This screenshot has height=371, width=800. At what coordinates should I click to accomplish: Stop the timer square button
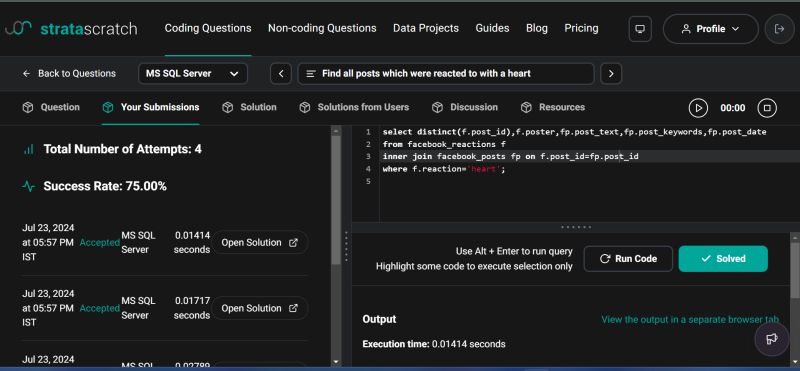pyautogui.click(x=767, y=108)
